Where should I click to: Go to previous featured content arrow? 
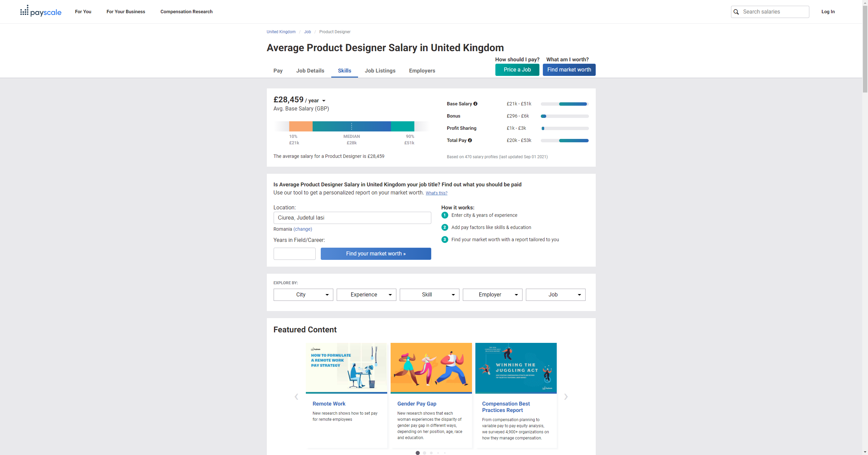[x=296, y=397]
